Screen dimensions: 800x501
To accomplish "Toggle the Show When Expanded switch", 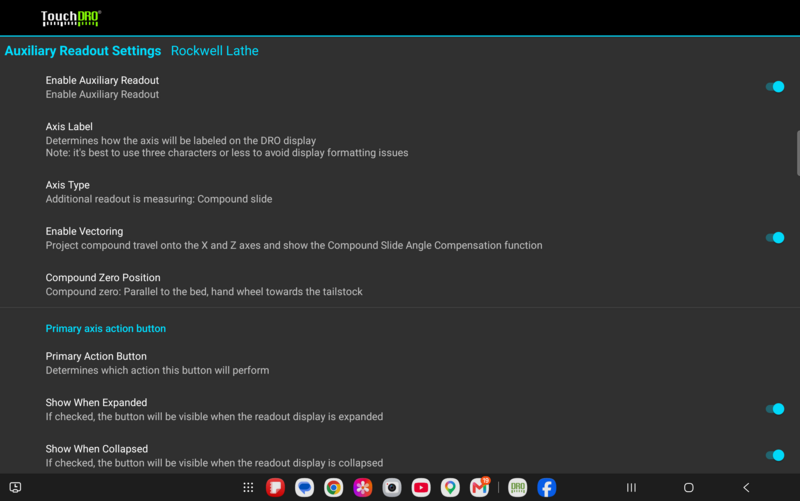I will tap(774, 409).
